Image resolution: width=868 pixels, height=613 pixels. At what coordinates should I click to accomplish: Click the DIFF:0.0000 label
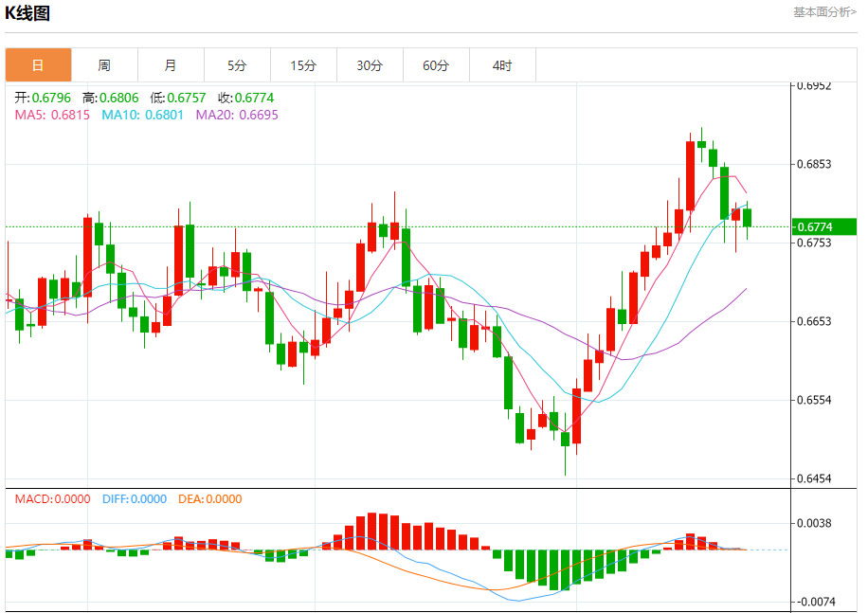click(135, 499)
